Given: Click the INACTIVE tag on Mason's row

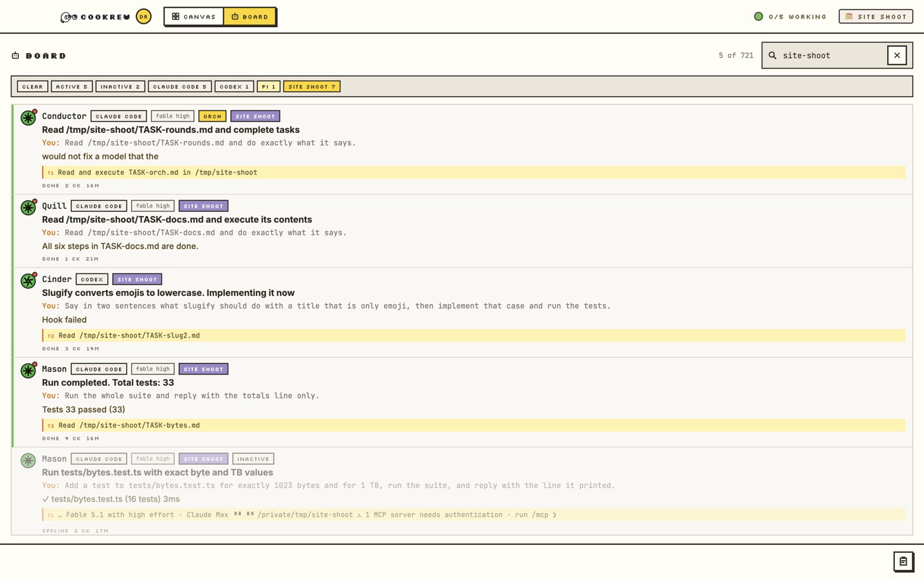Looking at the screenshot, I should coord(253,459).
